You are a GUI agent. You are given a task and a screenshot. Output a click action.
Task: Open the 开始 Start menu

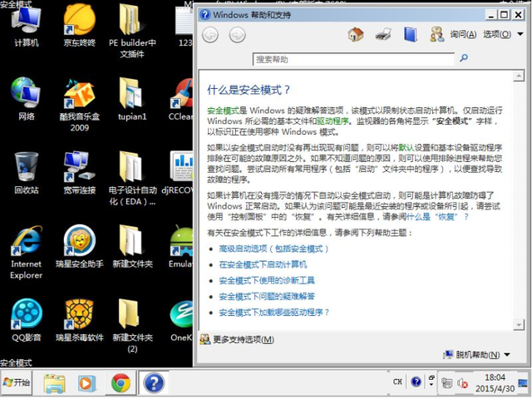click(17, 382)
